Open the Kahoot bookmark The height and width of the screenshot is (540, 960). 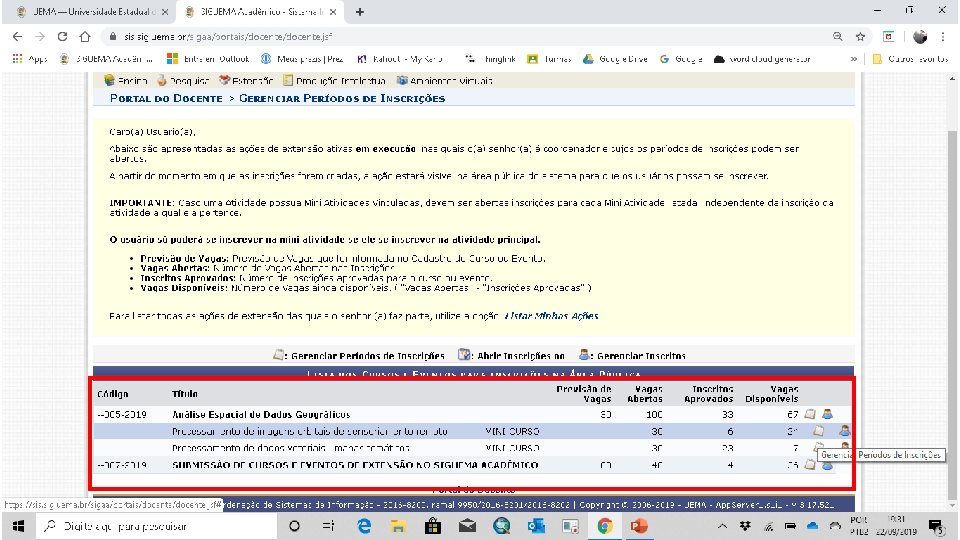point(400,59)
